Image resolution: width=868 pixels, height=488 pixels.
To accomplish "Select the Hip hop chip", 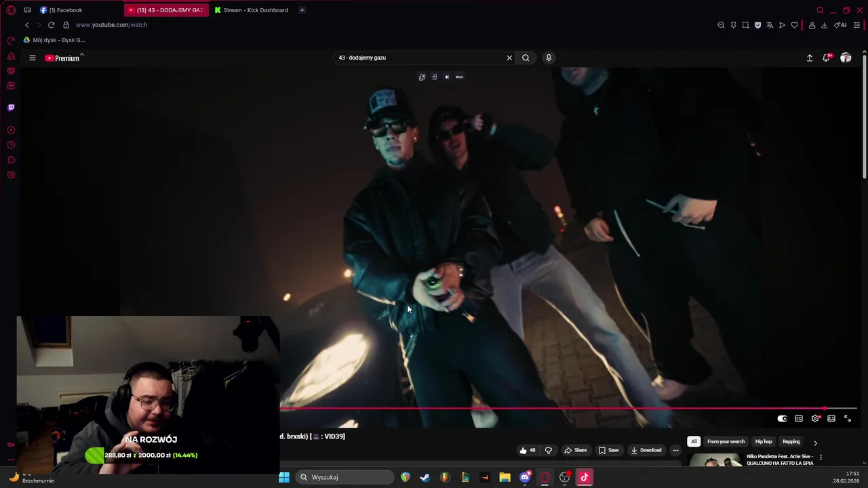I will (x=764, y=442).
